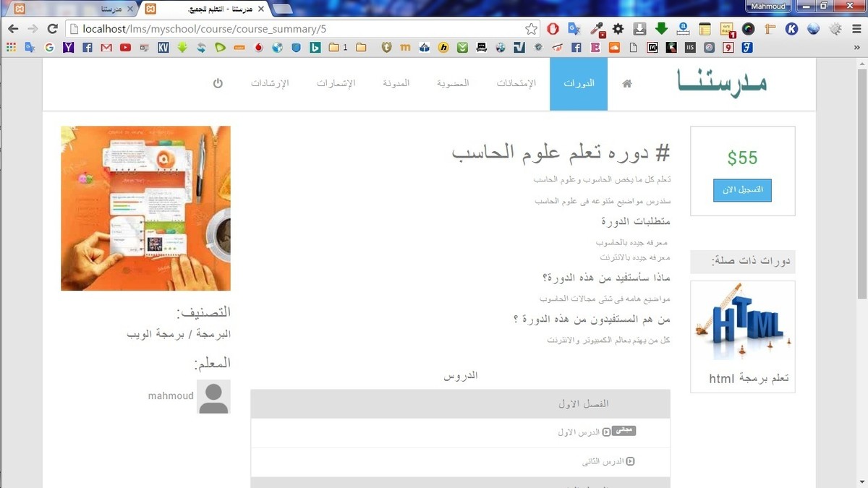Click the black gear extension icon
Image resolution: width=868 pixels, height=488 pixels.
(618, 29)
